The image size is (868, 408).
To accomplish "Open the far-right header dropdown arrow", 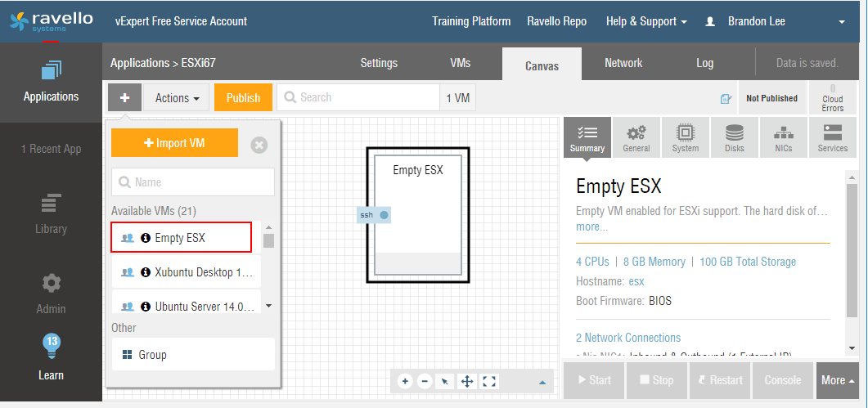I will (842, 22).
